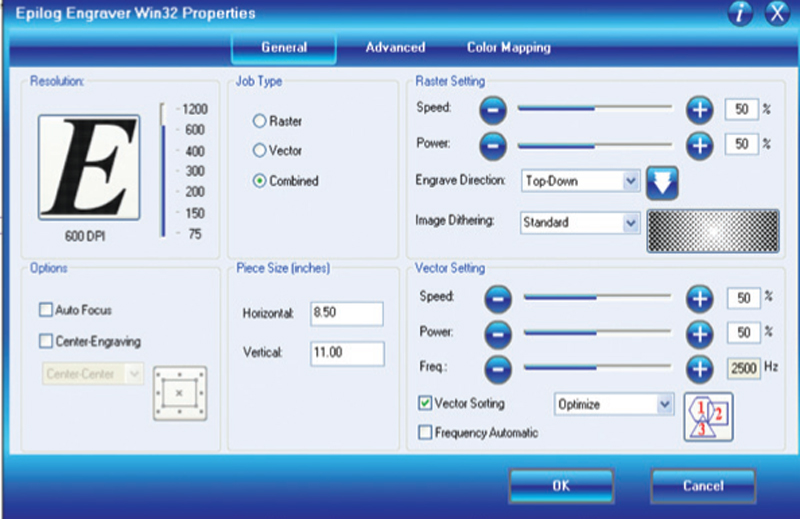The height and width of the screenshot is (519, 800).
Task: Click the resolution preview letter E image
Action: click(x=89, y=167)
